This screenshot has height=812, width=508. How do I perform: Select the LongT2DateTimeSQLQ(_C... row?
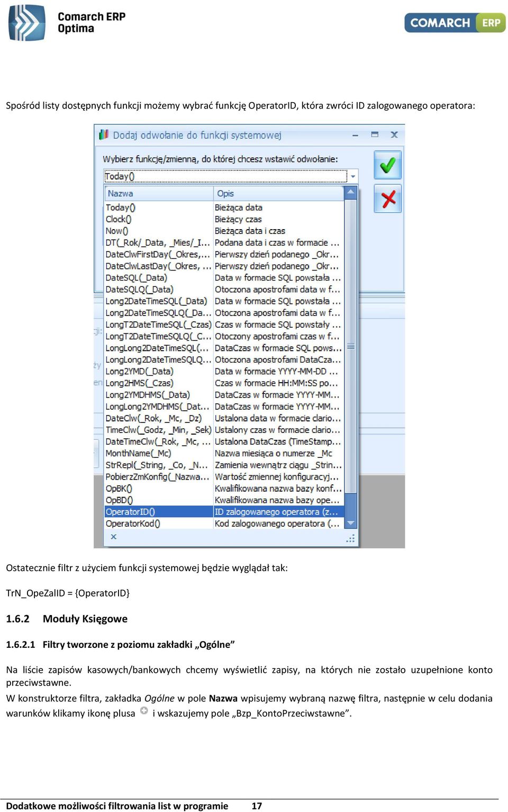(224, 336)
